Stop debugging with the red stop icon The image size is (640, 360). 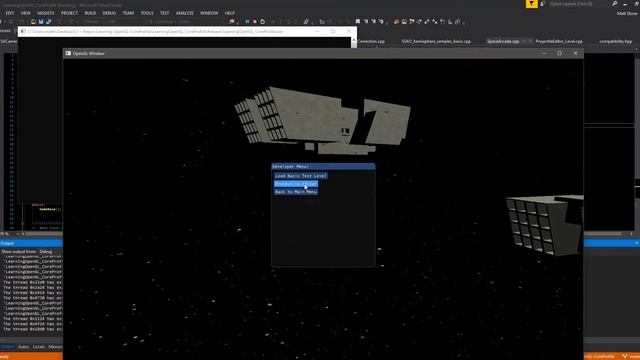[x=255, y=22]
